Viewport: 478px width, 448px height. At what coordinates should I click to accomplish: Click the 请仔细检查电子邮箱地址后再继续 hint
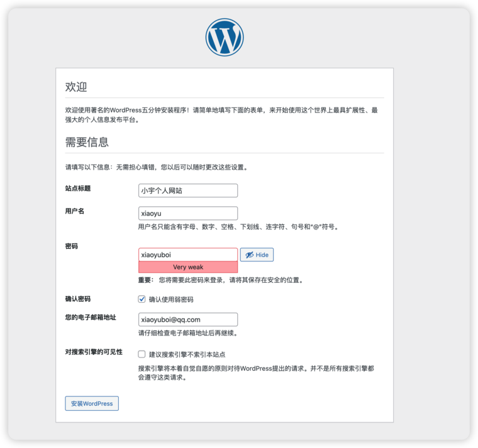[x=188, y=333]
